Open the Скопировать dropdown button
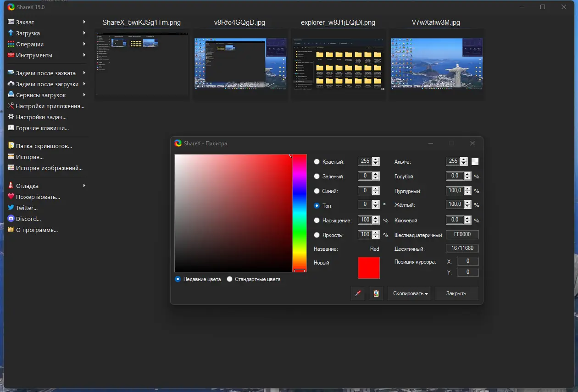The height and width of the screenshot is (392, 578). coord(409,293)
